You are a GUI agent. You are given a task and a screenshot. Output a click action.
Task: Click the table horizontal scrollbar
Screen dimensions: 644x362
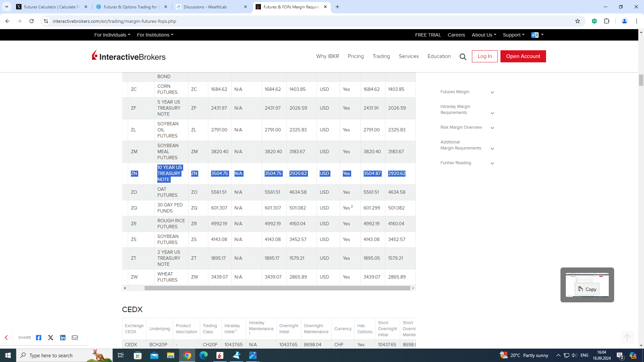point(277,288)
